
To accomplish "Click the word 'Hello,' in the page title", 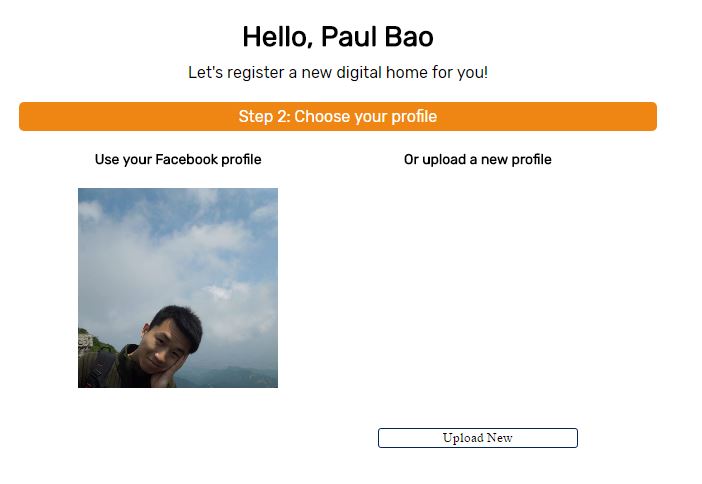I will (x=278, y=37).
